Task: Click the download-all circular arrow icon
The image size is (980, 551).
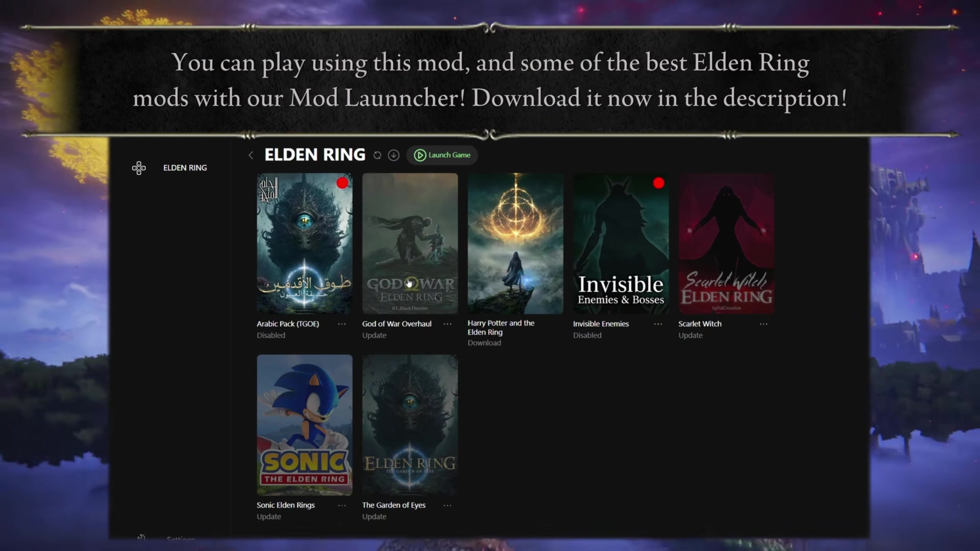Action: pyautogui.click(x=394, y=155)
